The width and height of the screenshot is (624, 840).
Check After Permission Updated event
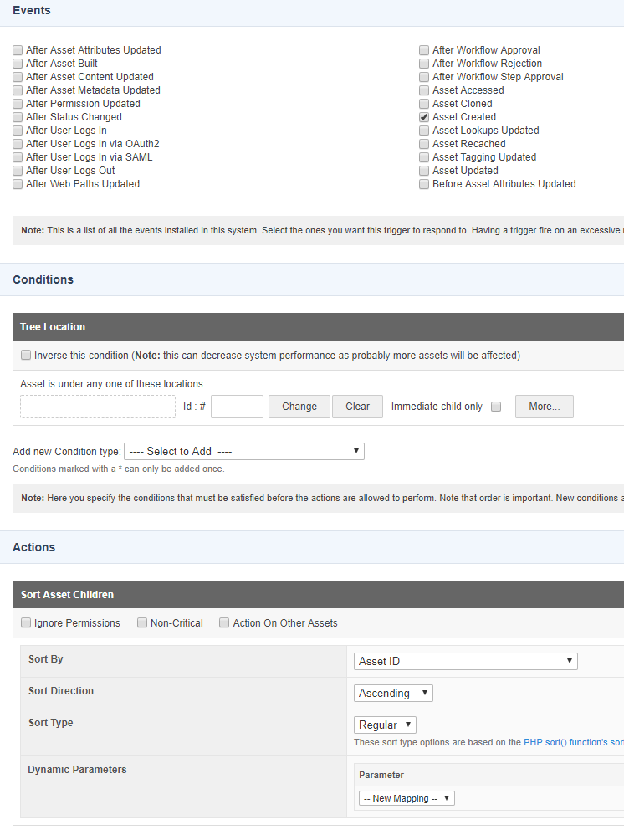tap(18, 104)
